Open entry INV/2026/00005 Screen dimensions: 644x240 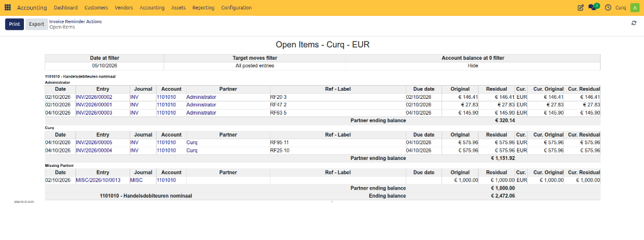pos(94,142)
